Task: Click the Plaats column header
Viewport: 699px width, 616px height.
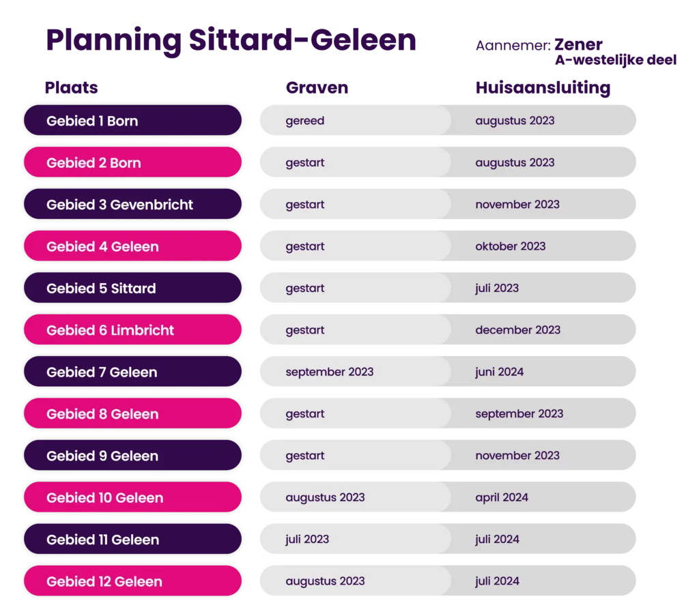Action: pos(71,88)
